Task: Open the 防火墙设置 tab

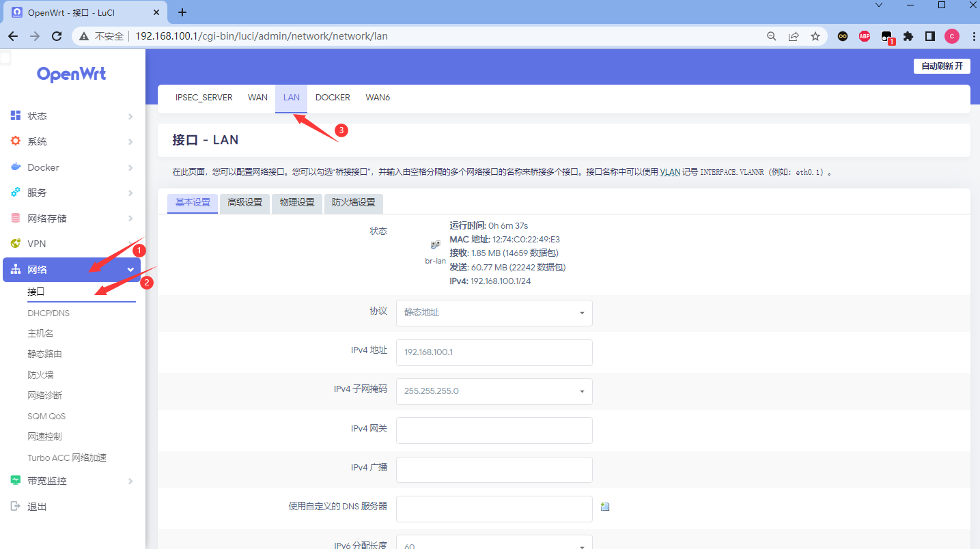Action: (354, 203)
